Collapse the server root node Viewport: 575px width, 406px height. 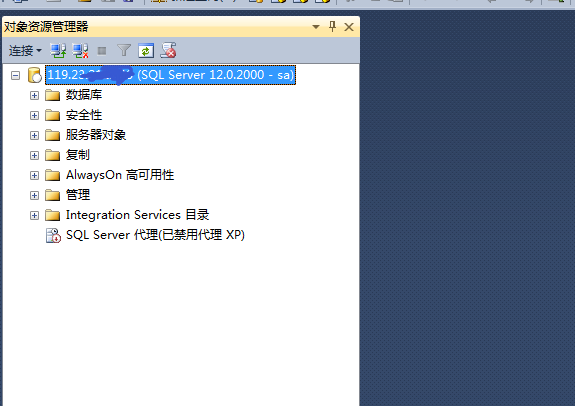tap(15, 76)
